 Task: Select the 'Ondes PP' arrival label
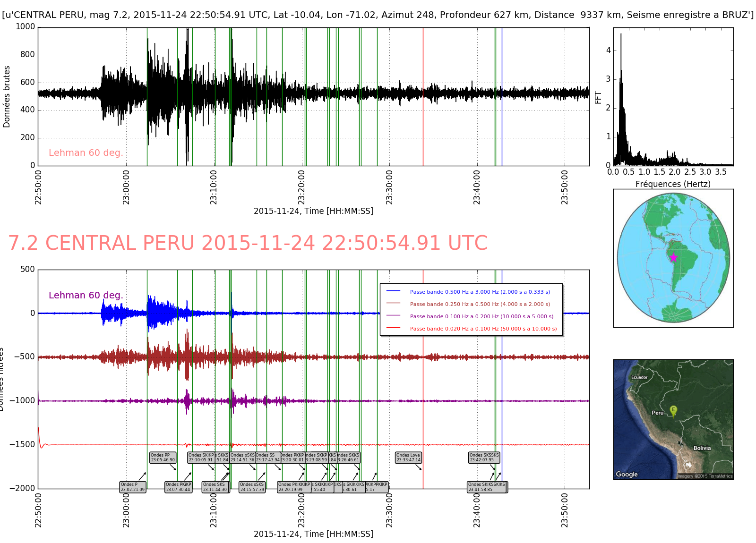tap(163, 458)
